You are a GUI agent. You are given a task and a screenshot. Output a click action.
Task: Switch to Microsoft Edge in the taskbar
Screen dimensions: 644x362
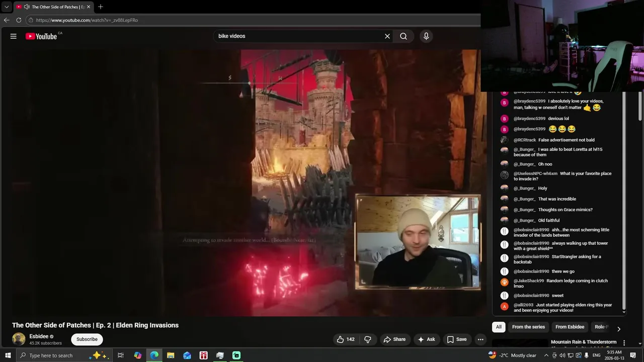pyautogui.click(x=154, y=355)
